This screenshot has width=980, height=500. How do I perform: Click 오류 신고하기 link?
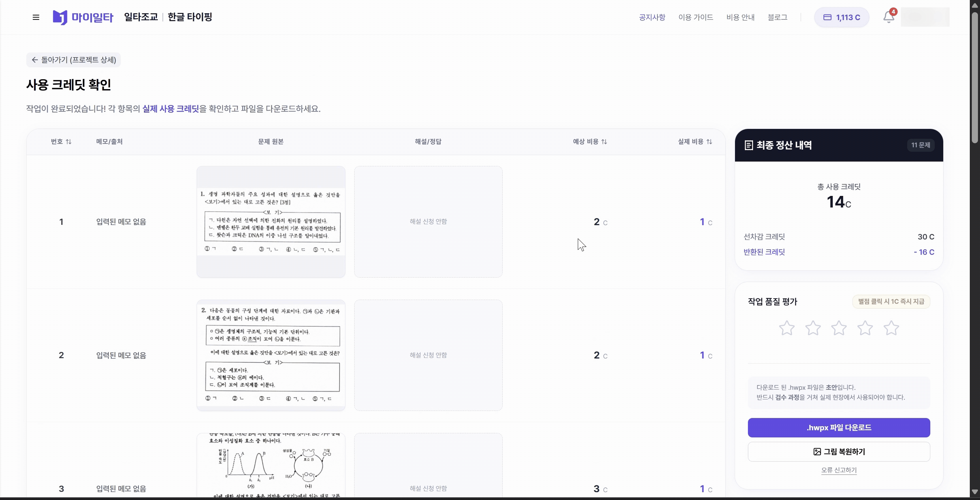(838, 470)
